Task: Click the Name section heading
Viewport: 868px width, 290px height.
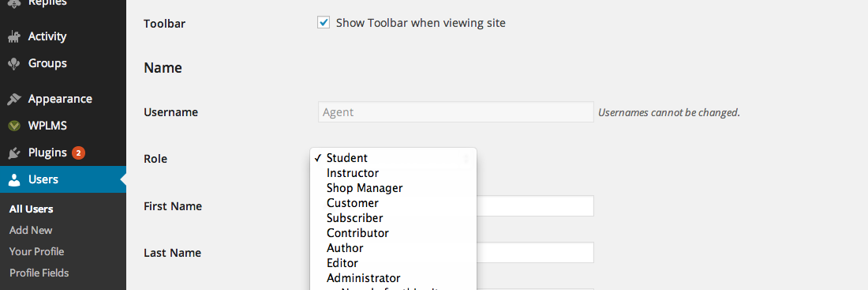Action: [163, 68]
